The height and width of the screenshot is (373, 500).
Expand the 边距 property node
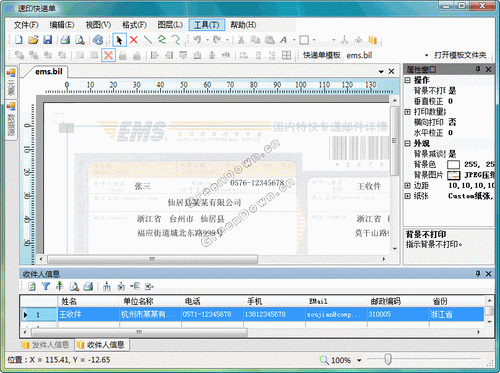point(407,185)
